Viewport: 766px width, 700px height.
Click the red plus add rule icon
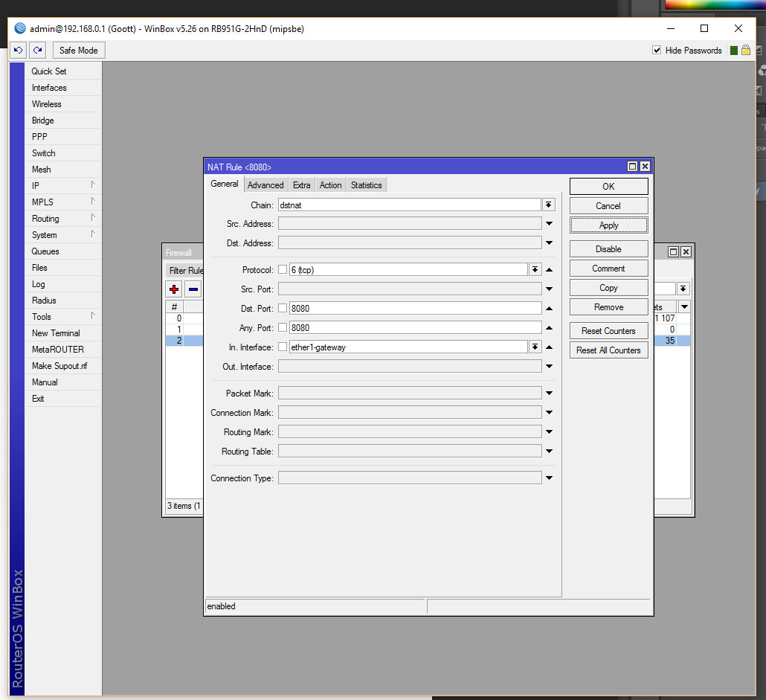click(x=174, y=289)
